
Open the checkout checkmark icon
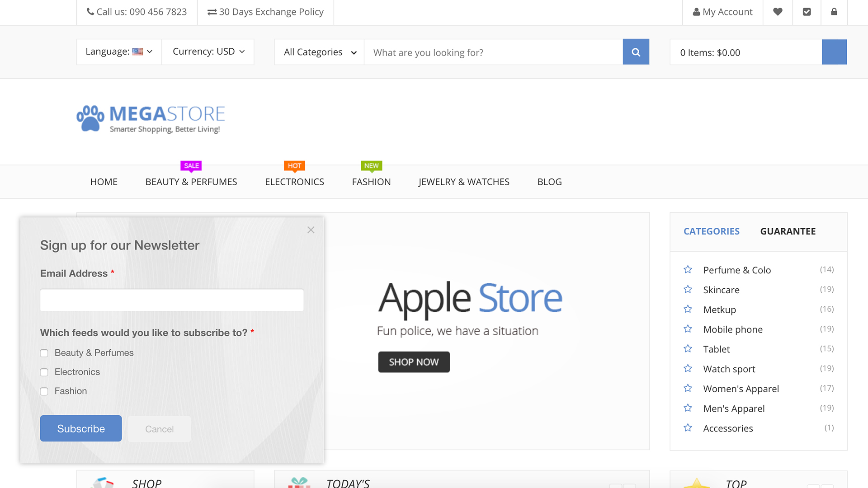click(807, 12)
